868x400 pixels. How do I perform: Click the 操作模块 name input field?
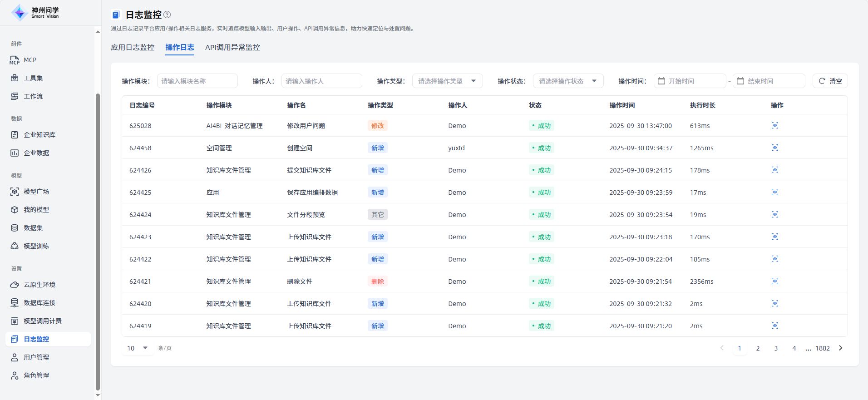pos(197,81)
